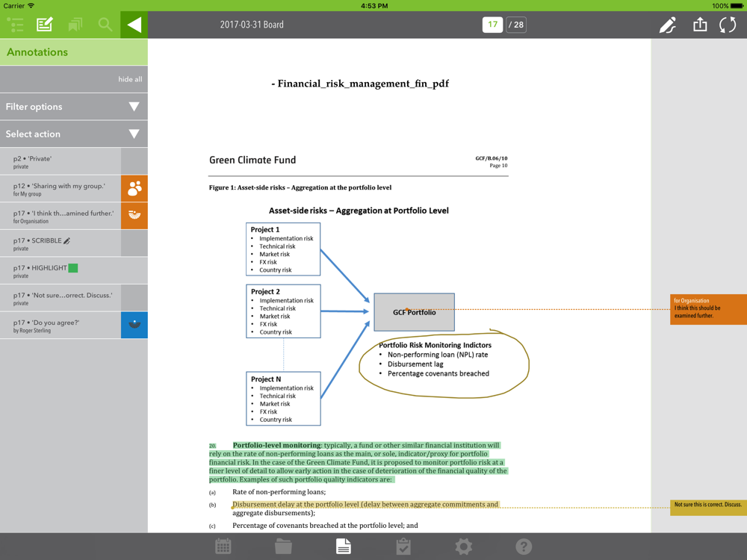Image resolution: width=747 pixels, height=560 pixels.
Task: Select the p12 'Sharing with my group.' annotation
Action: (x=61, y=189)
